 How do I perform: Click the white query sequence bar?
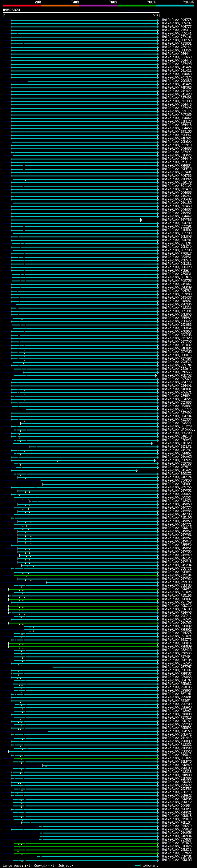point(81,13)
